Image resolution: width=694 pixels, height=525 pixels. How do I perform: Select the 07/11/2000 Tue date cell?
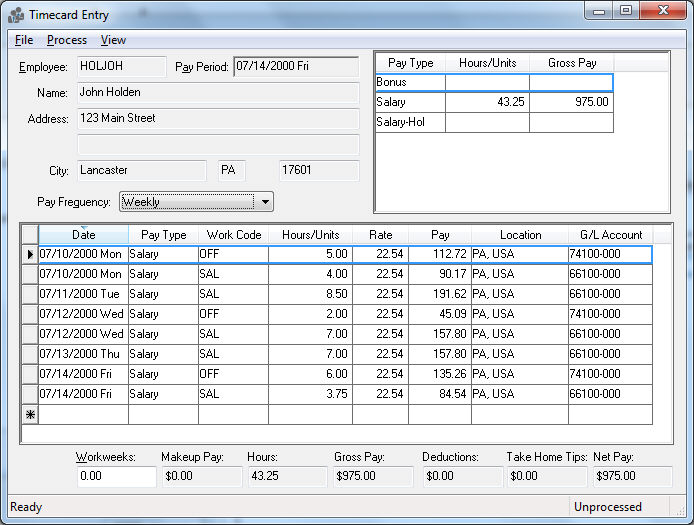[x=83, y=294]
